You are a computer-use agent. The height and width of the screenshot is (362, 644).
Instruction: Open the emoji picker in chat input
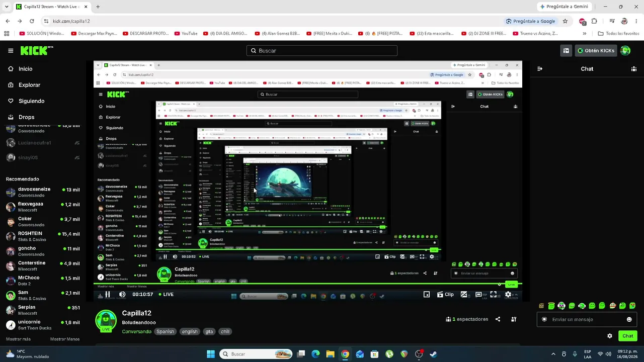click(x=629, y=320)
